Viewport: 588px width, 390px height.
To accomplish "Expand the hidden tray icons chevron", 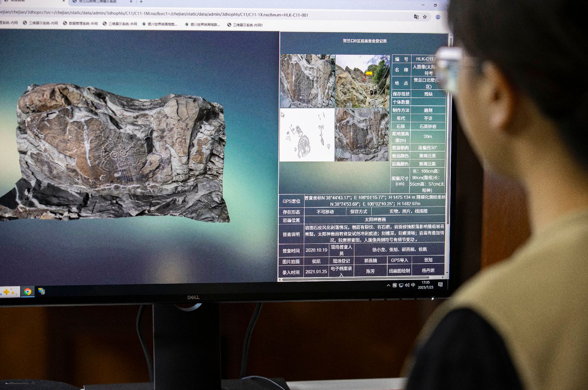I will point(388,285).
